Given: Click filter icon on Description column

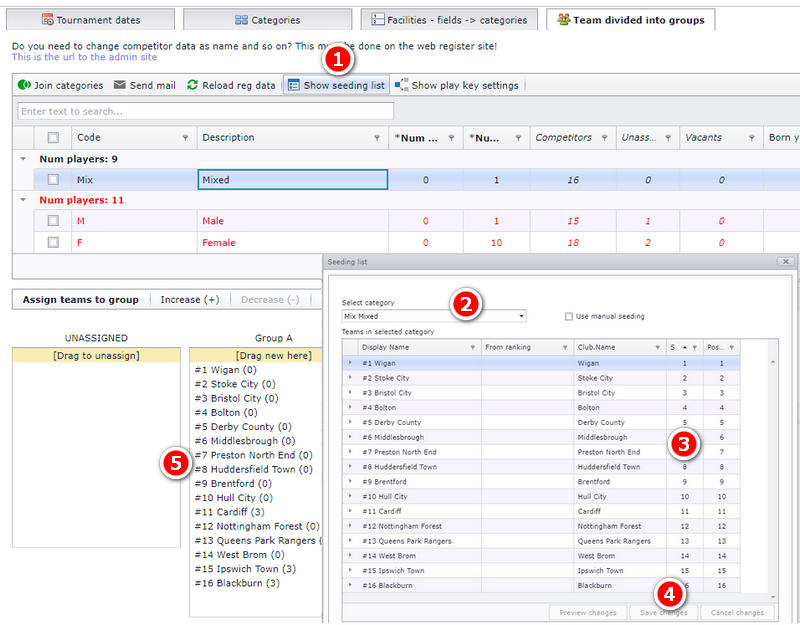Looking at the screenshot, I should (377, 138).
